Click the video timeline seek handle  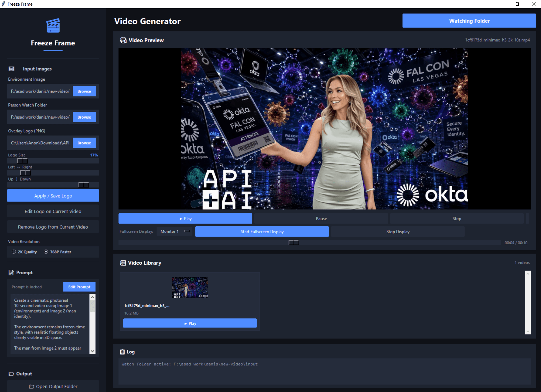pos(294,243)
